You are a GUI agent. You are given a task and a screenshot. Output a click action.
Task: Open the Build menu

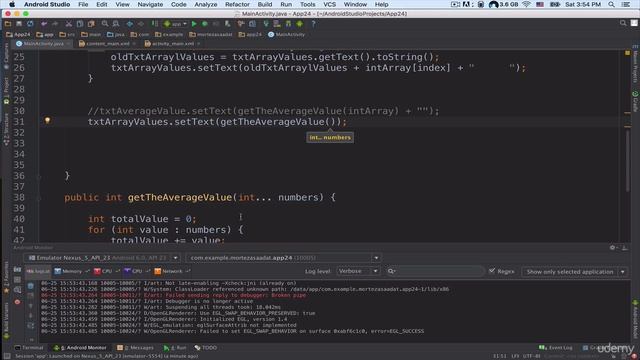pos(264,4)
